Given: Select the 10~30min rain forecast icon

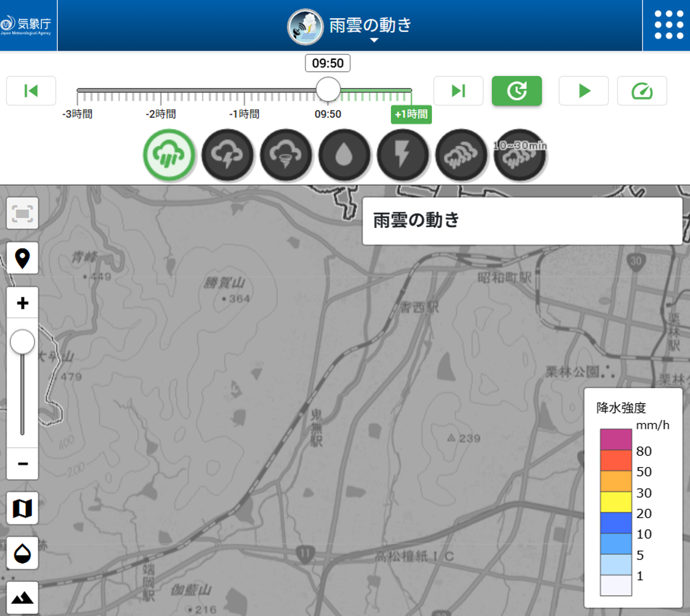Looking at the screenshot, I should [520, 156].
